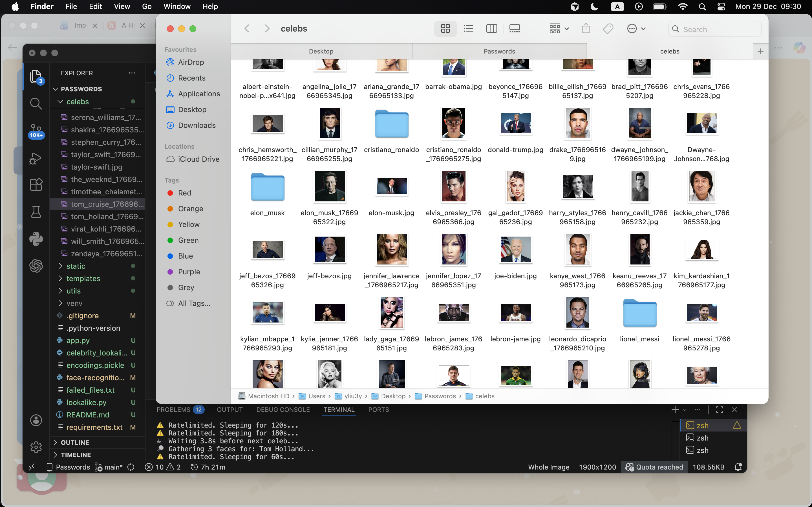Expand the OUTLINE section
The width and height of the screenshot is (812, 507).
coord(75,442)
